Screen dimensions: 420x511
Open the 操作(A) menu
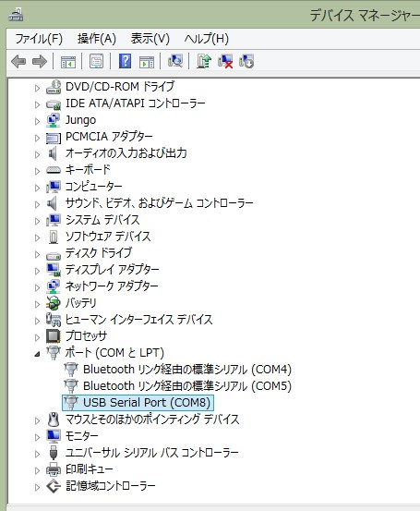pyautogui.click(x=97, y=39)
